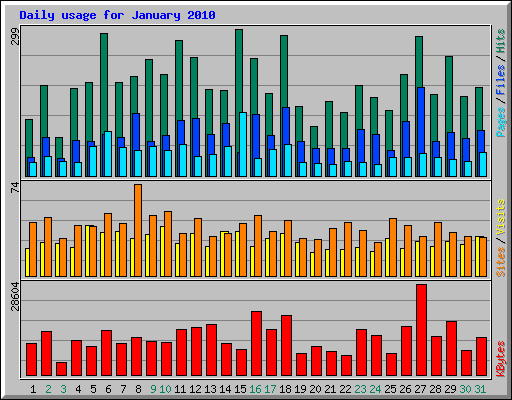
Task: Click day 5 on the x-axis
Action: (x=93, y=389)
